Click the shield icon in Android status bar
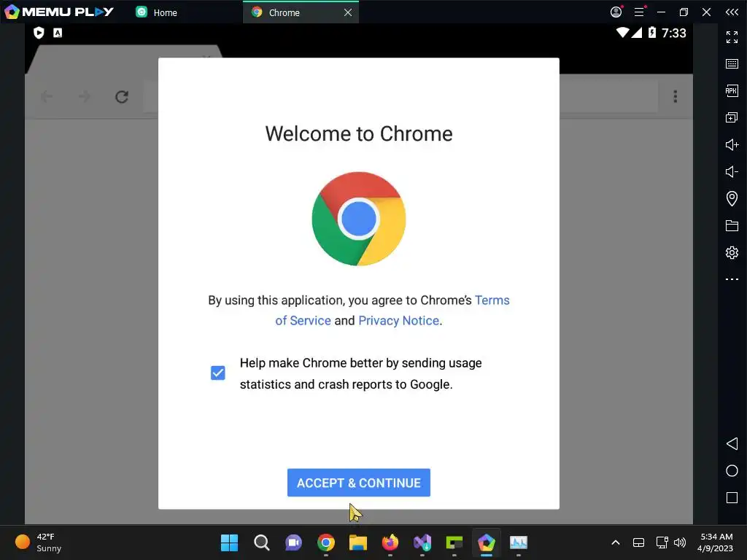747x560 pixels. pos(39,33)
